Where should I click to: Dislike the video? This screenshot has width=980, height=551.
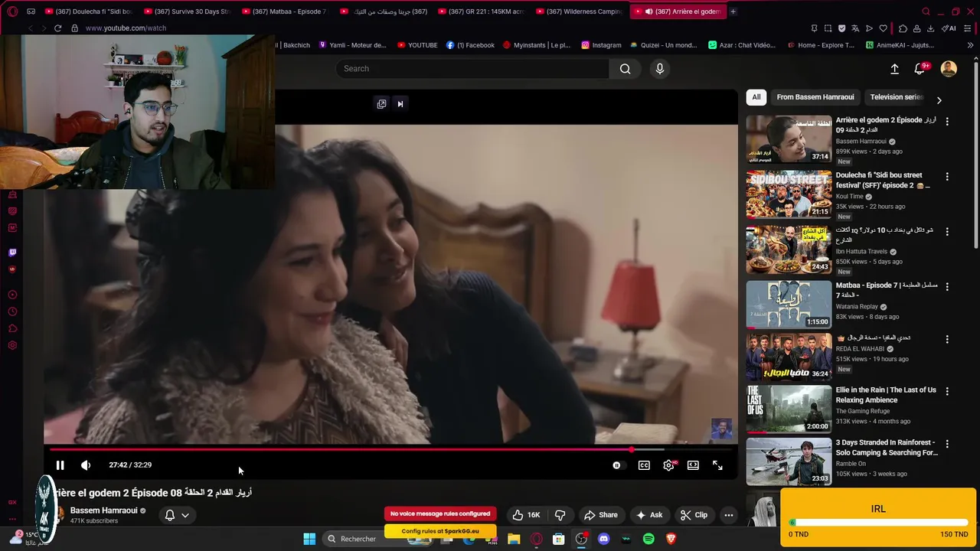560,515
